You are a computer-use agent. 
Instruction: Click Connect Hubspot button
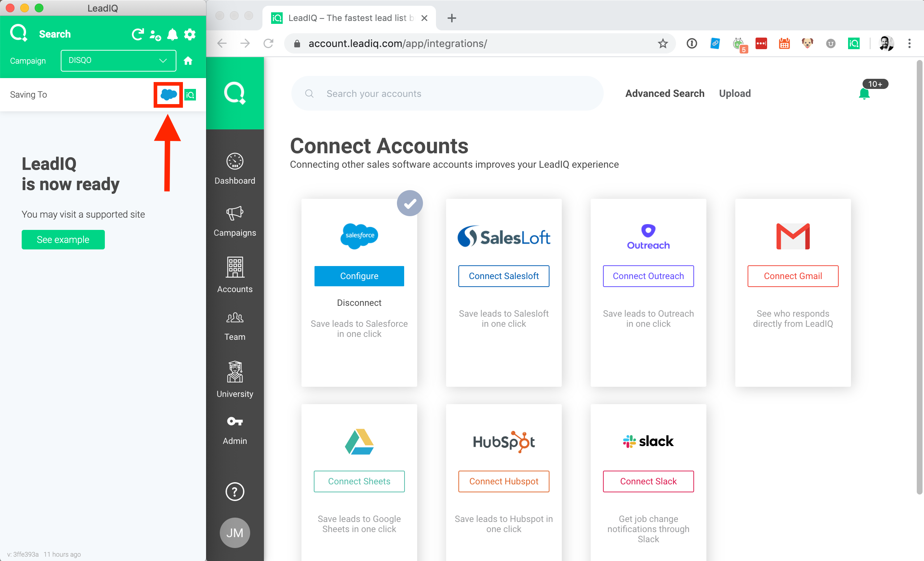click(503, 481)
